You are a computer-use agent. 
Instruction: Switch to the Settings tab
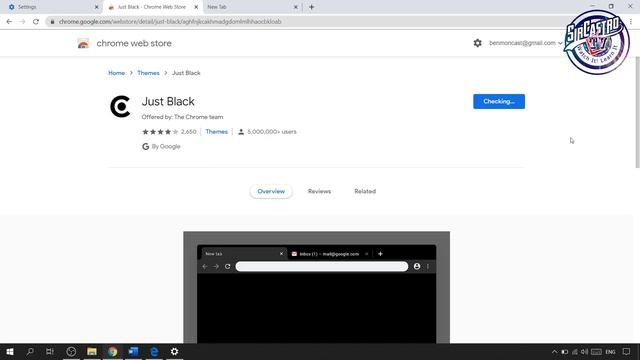pyautogui.click(x=51, y=7)
